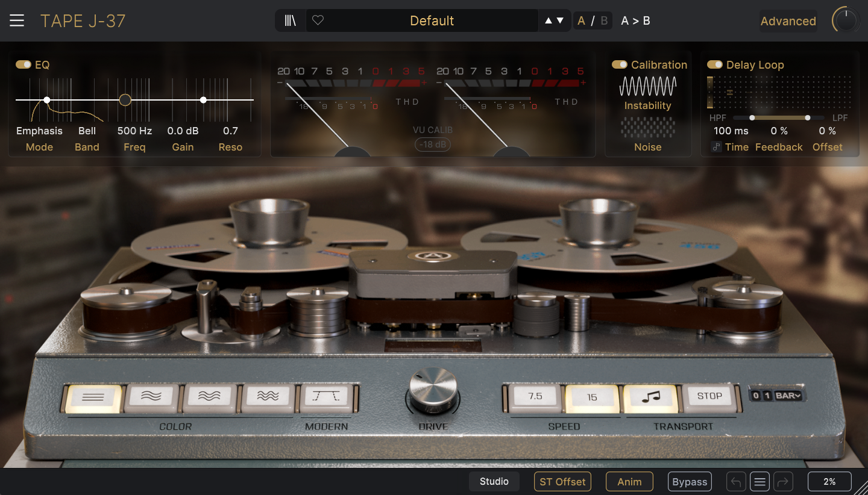Open the BAR sync dropdown
This screenshot has height=495, width=868.
(x=788, y=396)
